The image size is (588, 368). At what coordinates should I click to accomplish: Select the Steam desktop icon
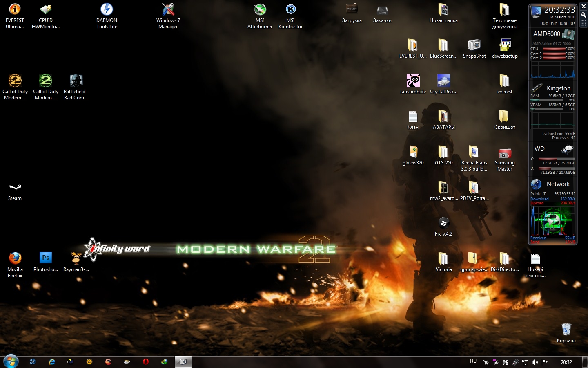coord(15,188)
